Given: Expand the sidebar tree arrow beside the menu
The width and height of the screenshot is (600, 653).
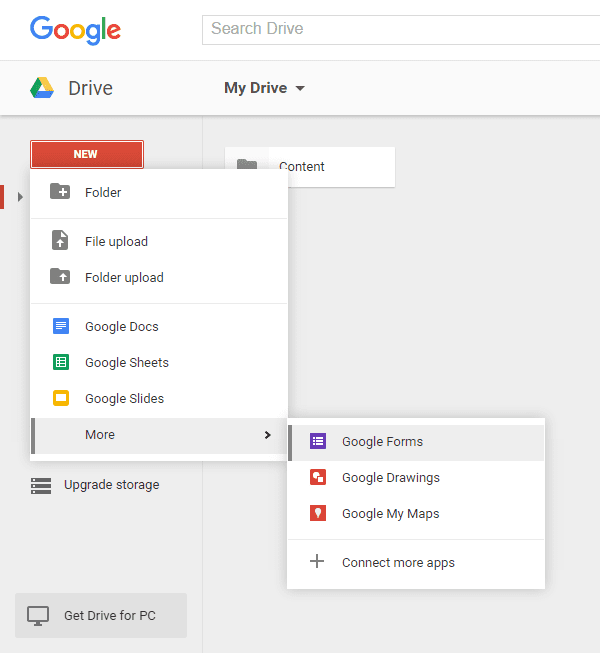Looking at the screenshot, I should (20, 197).
